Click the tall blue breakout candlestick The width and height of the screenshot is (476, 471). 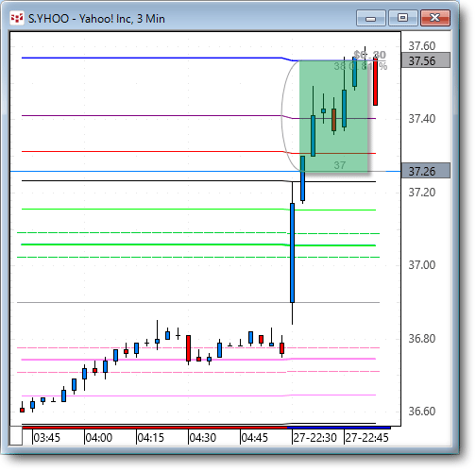click(x=293, y=253)
